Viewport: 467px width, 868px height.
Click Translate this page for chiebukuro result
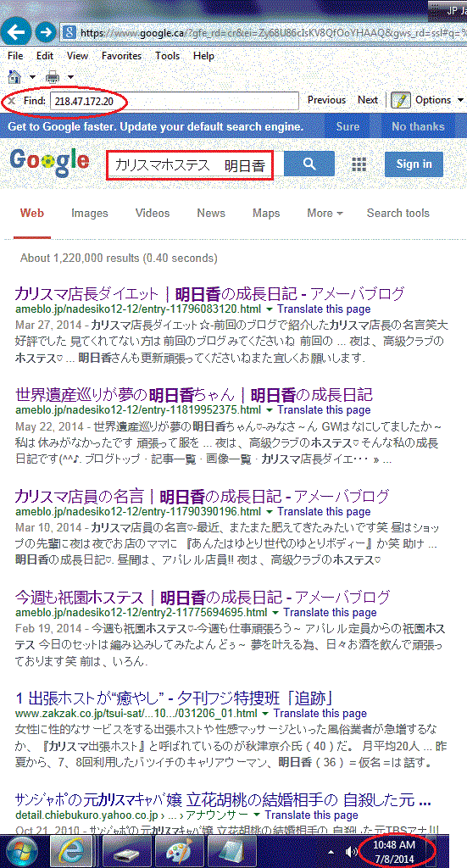tap(312, 815)
